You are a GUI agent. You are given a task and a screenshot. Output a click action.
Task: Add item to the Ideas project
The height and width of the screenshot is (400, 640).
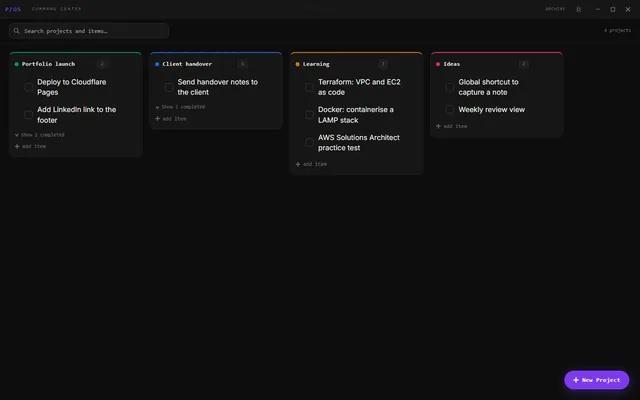[451, 126]
